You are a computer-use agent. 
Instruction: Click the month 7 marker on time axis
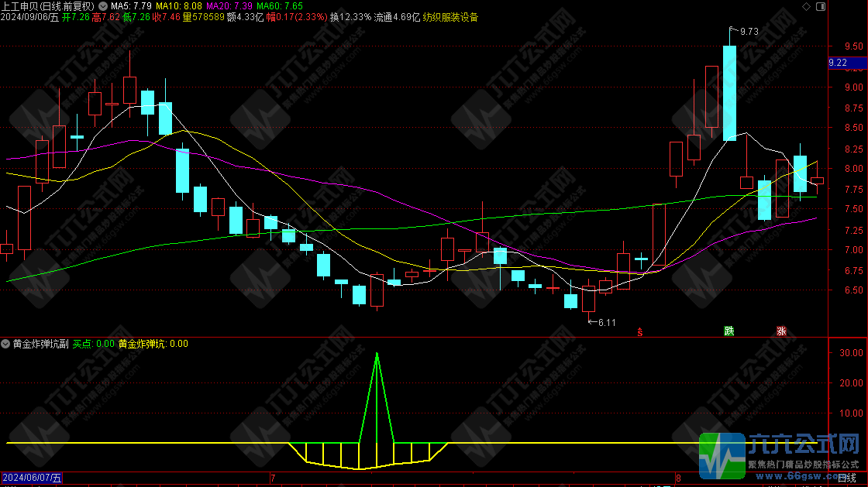point(272,478)
